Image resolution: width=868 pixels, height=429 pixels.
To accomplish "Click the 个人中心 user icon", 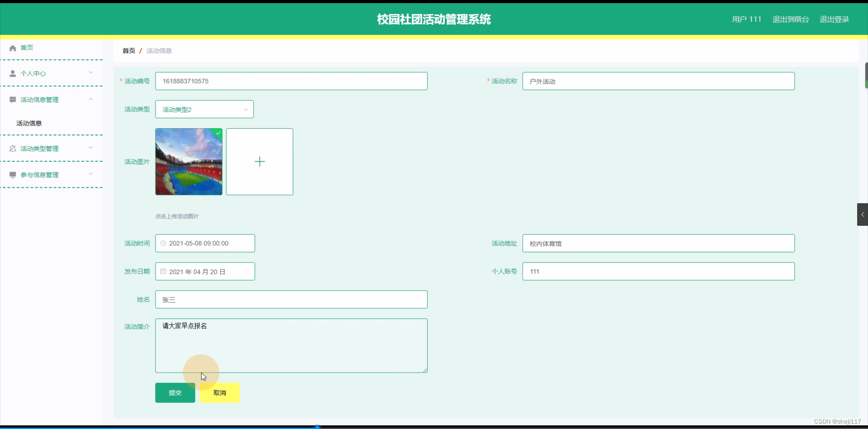I will 12,73.
